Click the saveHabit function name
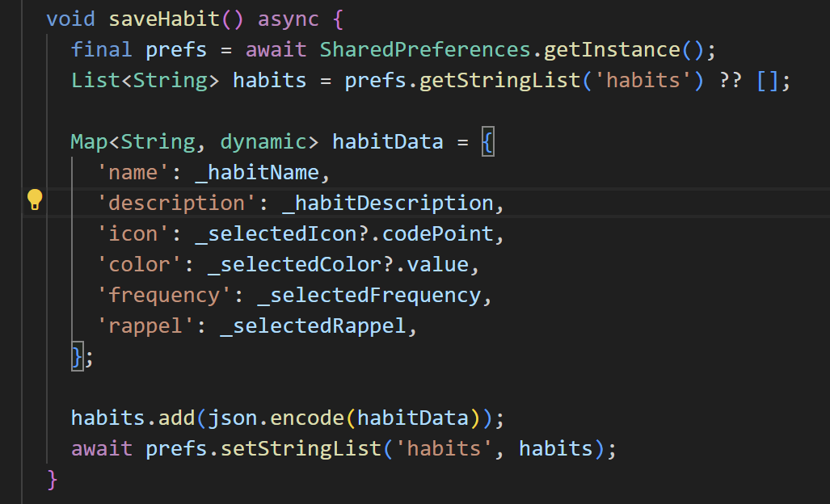830x504 pixels. coord(164,19)
